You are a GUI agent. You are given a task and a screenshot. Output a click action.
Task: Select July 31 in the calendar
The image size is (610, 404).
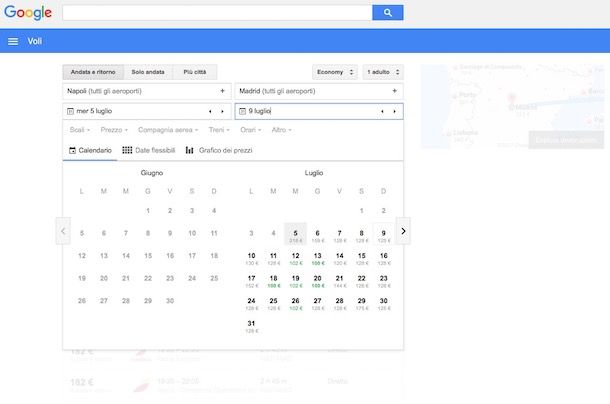[x=251, y=325]
